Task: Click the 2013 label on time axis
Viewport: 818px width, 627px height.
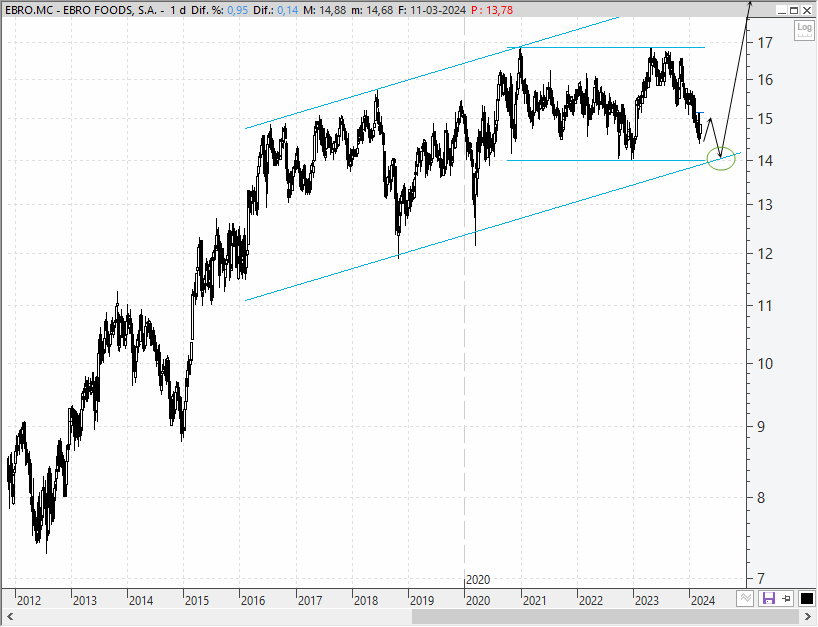Action: tap(85, 600)
